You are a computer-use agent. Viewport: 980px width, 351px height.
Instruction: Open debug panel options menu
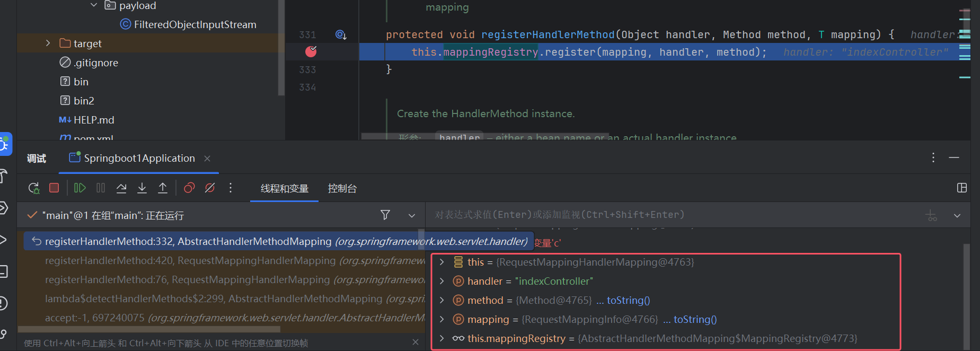(x=933, y=157)
